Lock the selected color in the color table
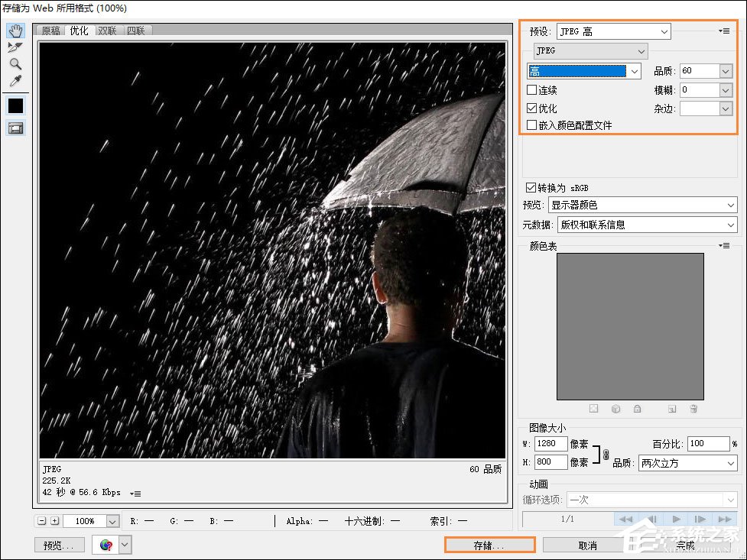Viewport: 747px width, 560px height. click(x=638, y=409)
